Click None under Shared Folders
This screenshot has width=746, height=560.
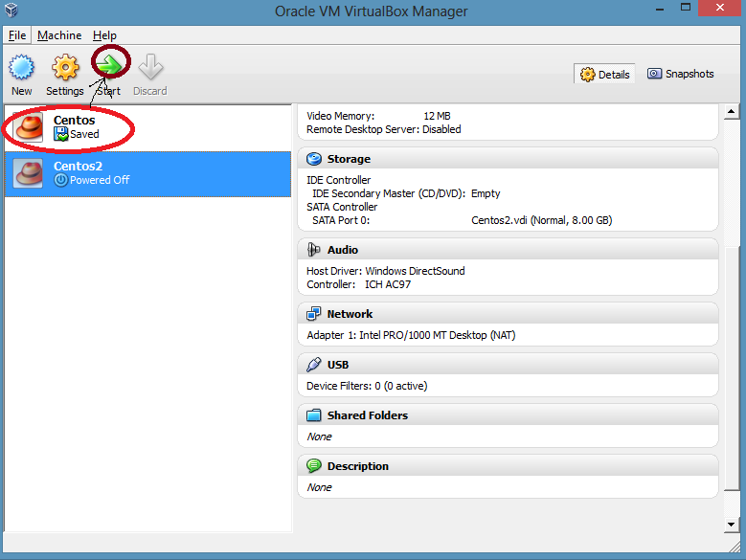pyautogui.click(x=319, y=437)
